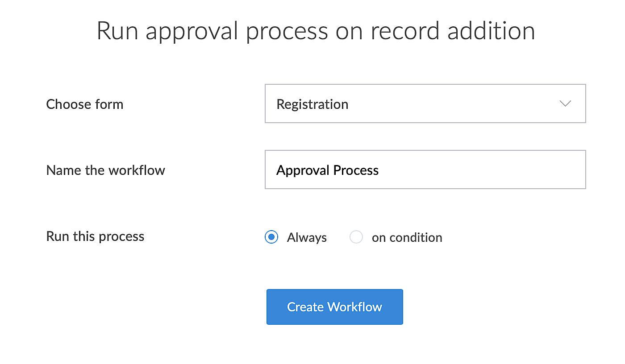Select the Always radio button
The image size is (625, 364).
271,237
